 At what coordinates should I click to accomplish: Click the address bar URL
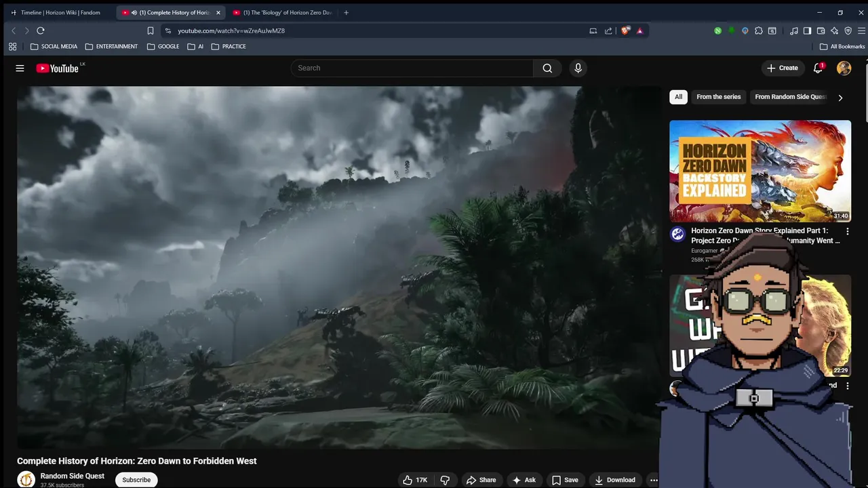231,30
